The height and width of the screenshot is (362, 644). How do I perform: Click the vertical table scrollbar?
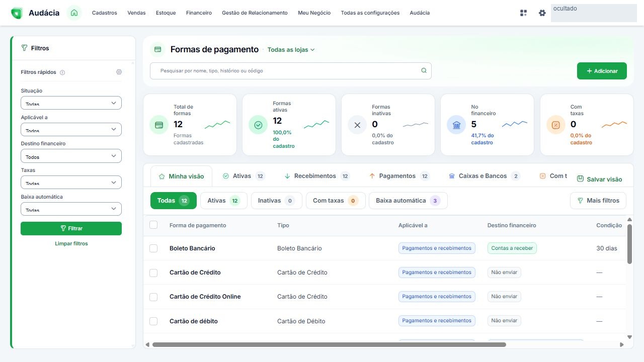coord(629,244)
